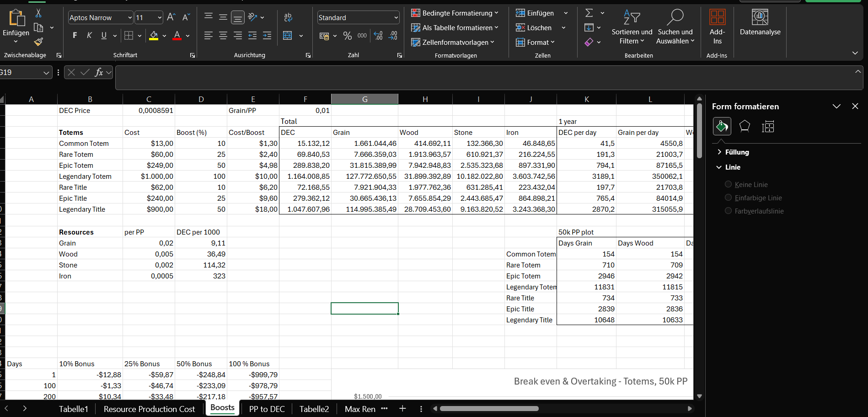Click the merge and center icon
Image resolution: width=868 pixels, height=417 pixels.
[288, 35]
